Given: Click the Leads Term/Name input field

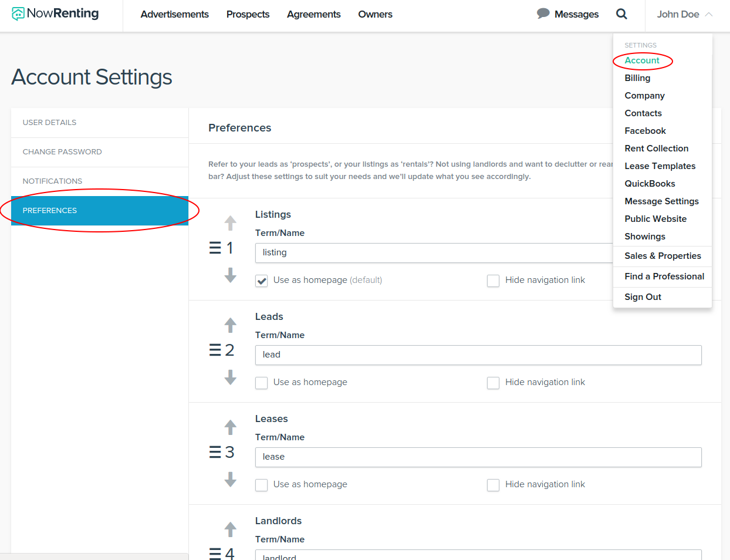Looking at the screenshot, I should click(478, 355).
